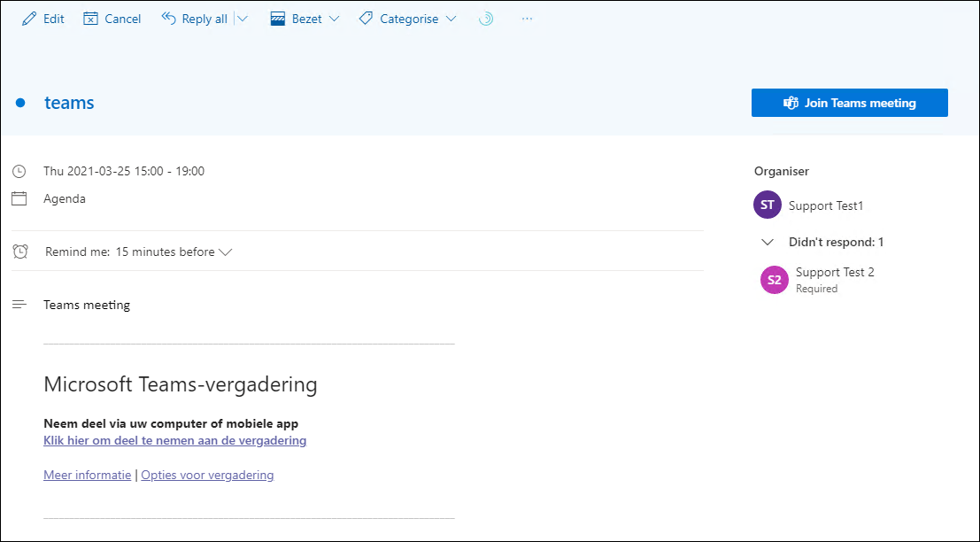This screenshot has height=542, width=980.
Task: Click the Reply all arrows icon
Action: tap(168, 19)
